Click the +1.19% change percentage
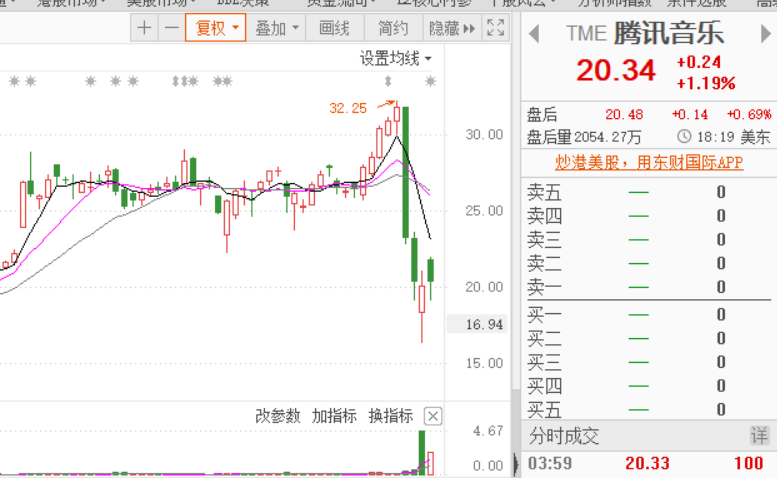 [706, 83]
